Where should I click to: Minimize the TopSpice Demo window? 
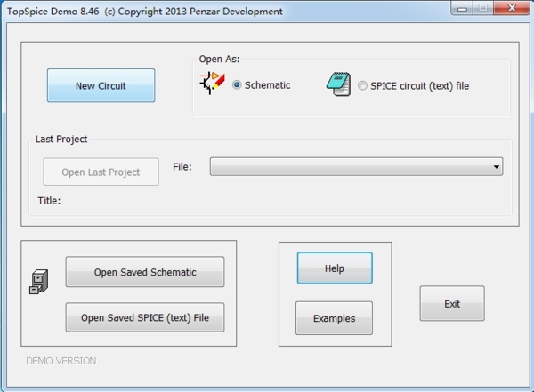click(460, 10)
